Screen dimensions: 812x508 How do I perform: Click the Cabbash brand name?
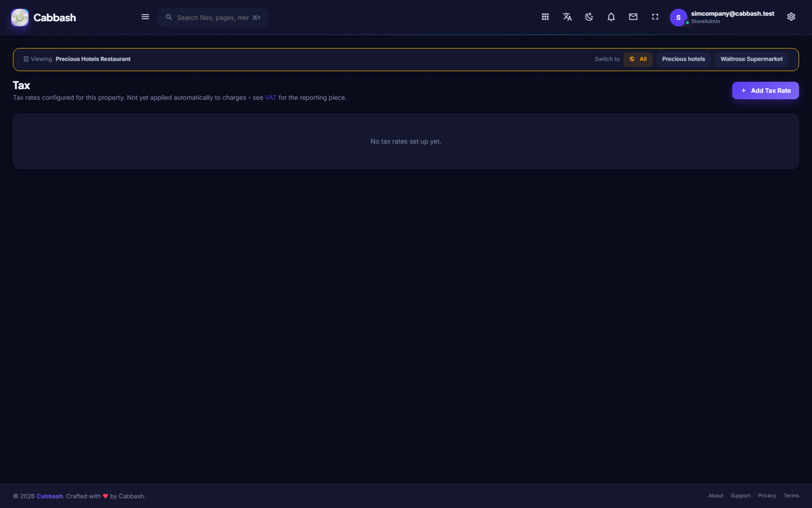click(54, 18)
